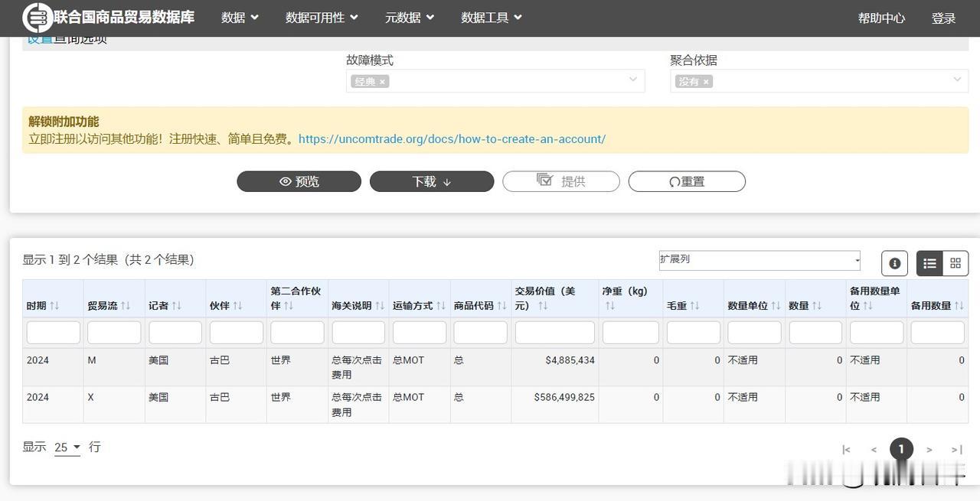Click the UN Comtrade logo icon
Viewport: 980px width, 501px height.
click(x=37, y=18)
